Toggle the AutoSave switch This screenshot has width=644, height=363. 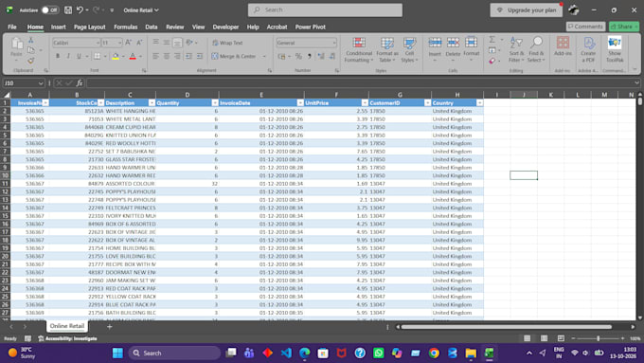pyautogui.click(x=50, y=9)
